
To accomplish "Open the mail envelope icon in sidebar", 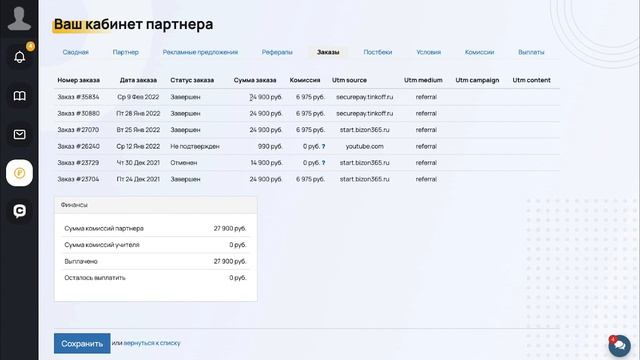I will point(19,134).
